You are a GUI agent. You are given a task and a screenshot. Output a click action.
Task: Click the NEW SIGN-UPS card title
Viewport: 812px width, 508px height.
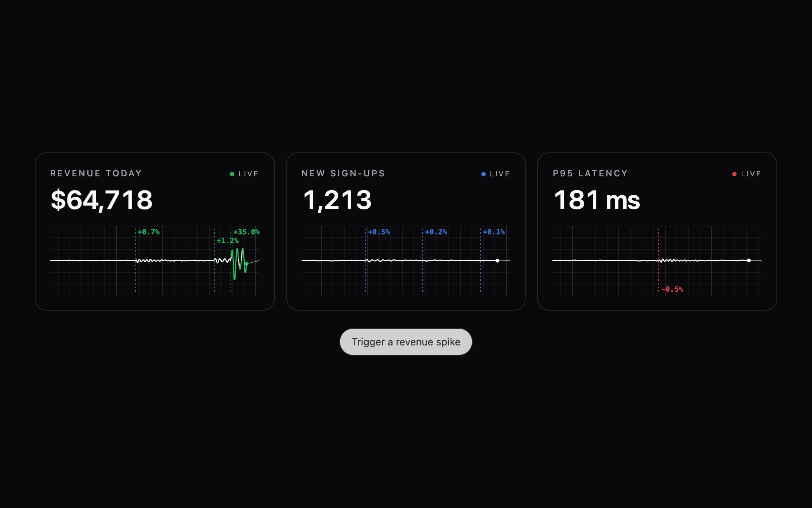[343, 173]
